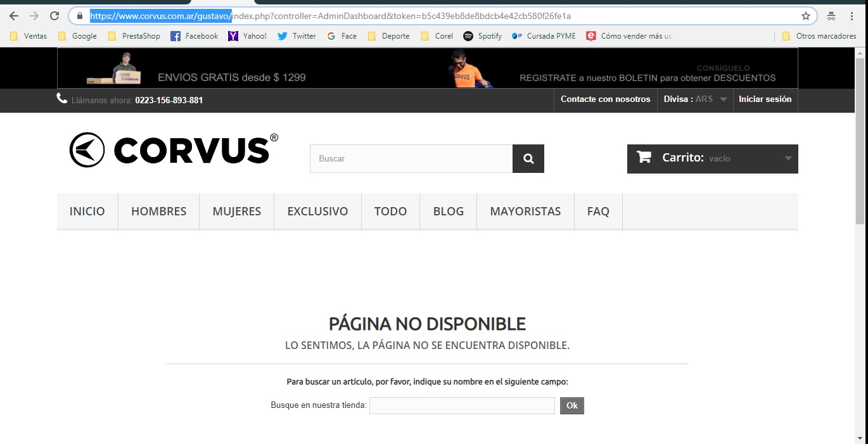
Task: Open the BLOG menu item
Action: coord(449,212)
